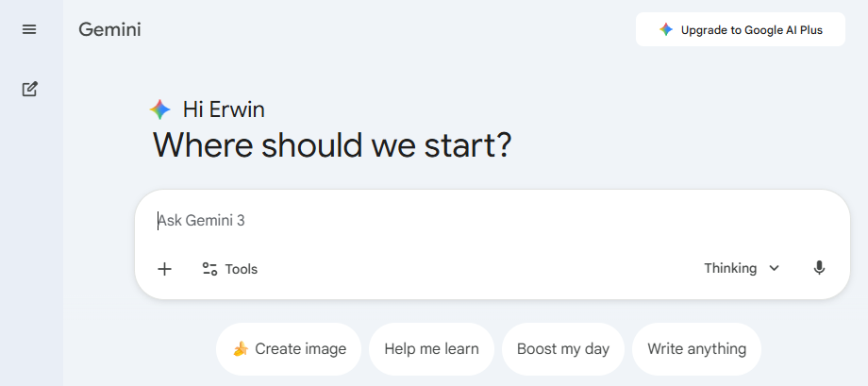Click the banana icon on Create image
868x386 pixels.
click(x=241, y=349)
